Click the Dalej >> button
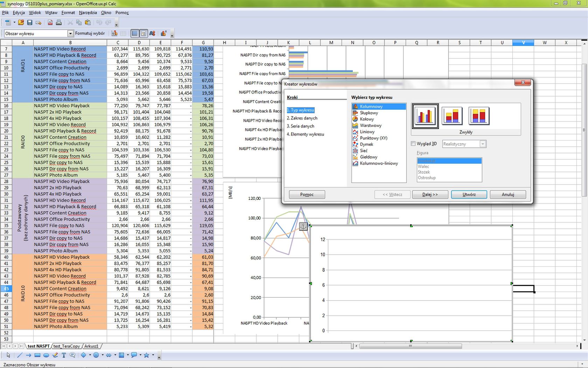The image size is (588, 368). tap(430, 195)
